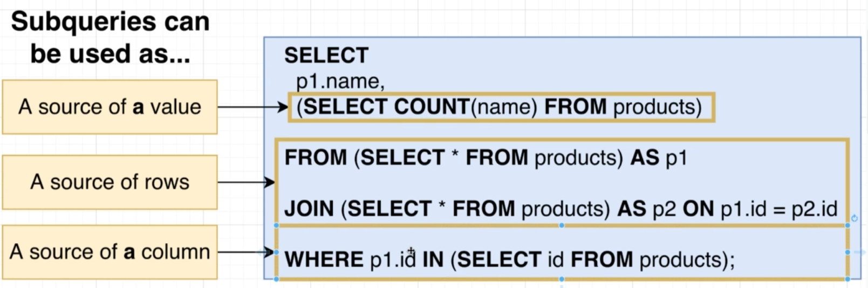Select the arrow from 'A source of rows'
Image resolution: width=868 pixels, height=288 pixels.
(x=245, y=182)
